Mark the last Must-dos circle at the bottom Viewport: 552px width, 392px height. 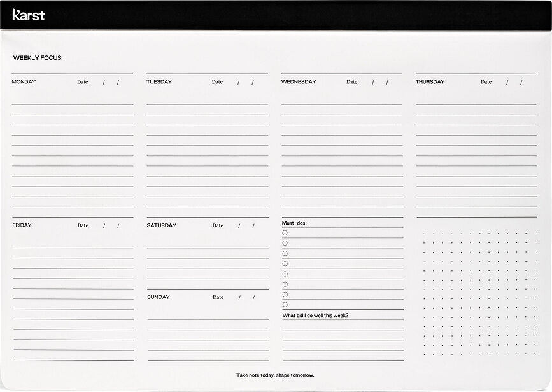pos(285,305)
